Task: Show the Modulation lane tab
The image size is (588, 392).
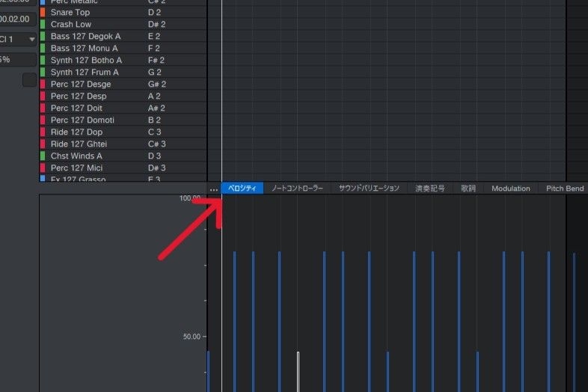Action: [x=510, y=189]
